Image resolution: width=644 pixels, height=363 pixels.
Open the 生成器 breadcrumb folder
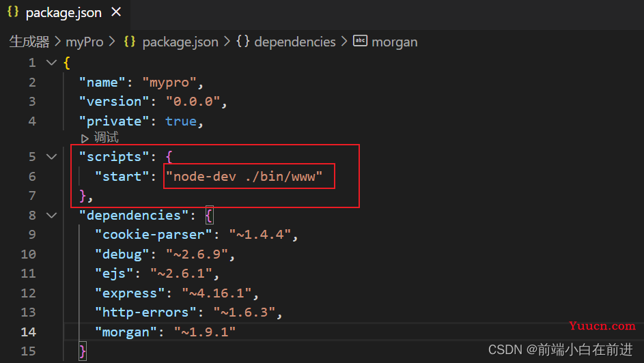pos(29,42)
